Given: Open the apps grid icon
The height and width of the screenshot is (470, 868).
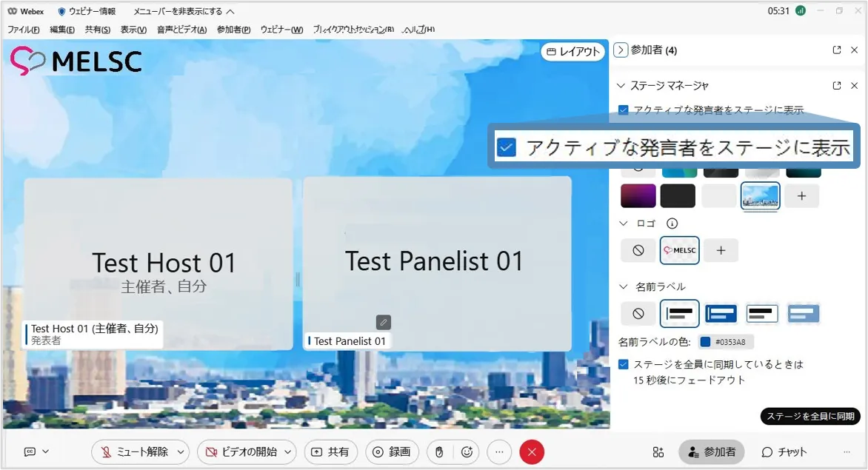Looking at the screenshot, I should [x=658, y=451].
